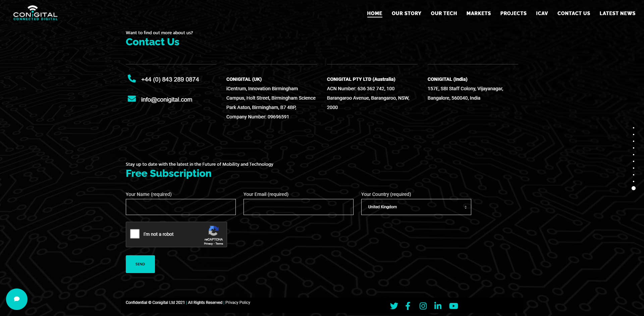The image size is (644, 316).
Task: Open the LinkedIn social icon
Action: 438,306
